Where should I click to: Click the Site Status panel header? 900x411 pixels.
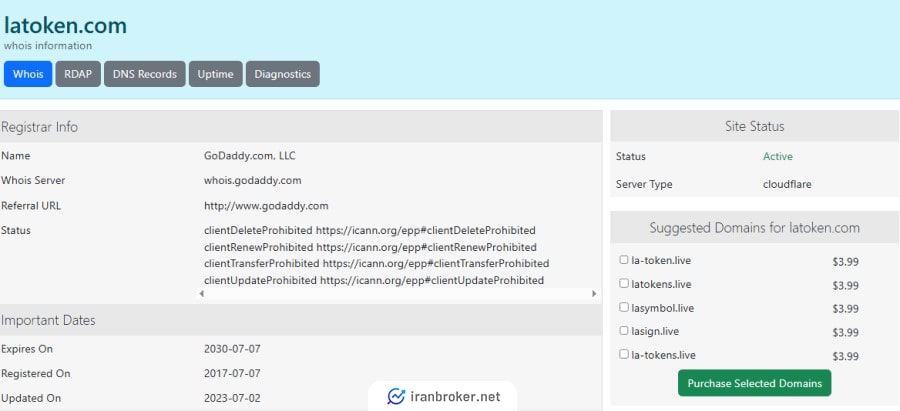pos(755,126)
